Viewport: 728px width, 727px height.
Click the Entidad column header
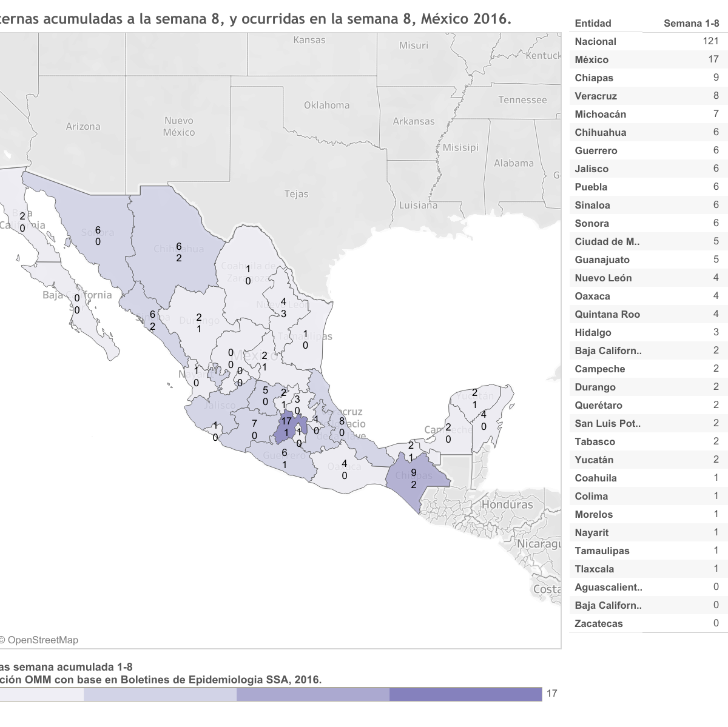[x=593, y=23]
